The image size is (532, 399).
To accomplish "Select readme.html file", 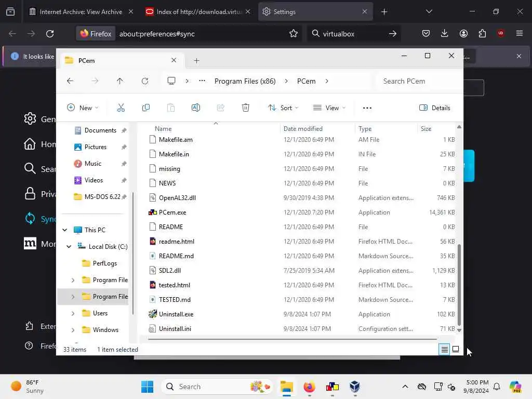I will pyautogui.click(x=177, y=242).
